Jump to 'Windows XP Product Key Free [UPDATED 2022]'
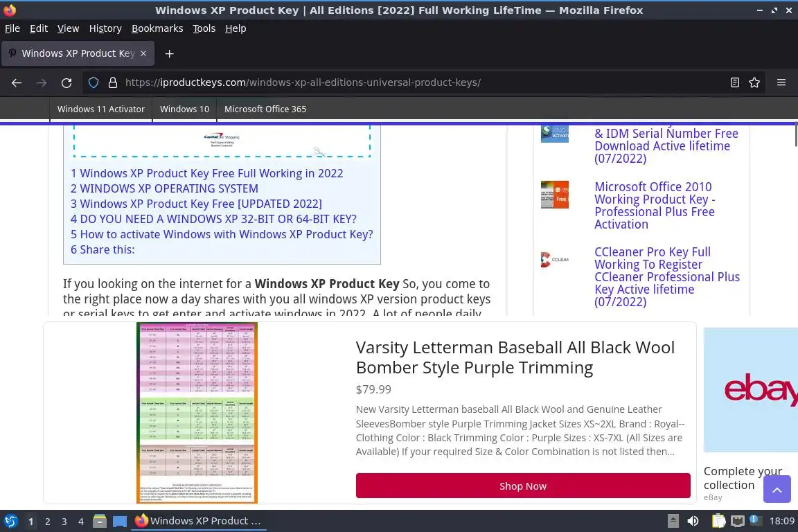798x532 pixels. click(196, 204)
